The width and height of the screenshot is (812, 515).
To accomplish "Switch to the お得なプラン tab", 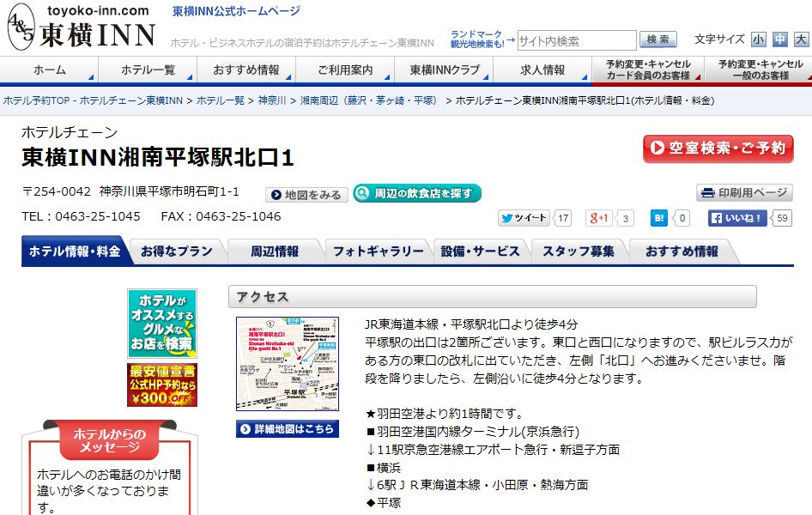I will [177, 251].
